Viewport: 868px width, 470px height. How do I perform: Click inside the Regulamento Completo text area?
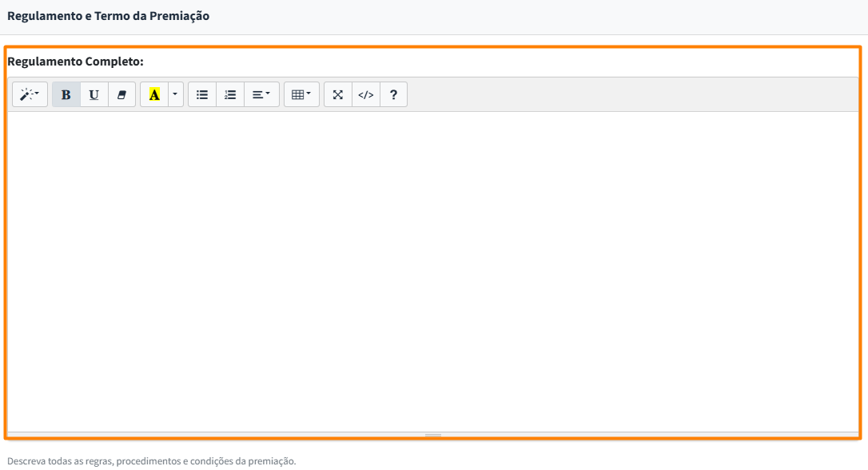point(433,270)
